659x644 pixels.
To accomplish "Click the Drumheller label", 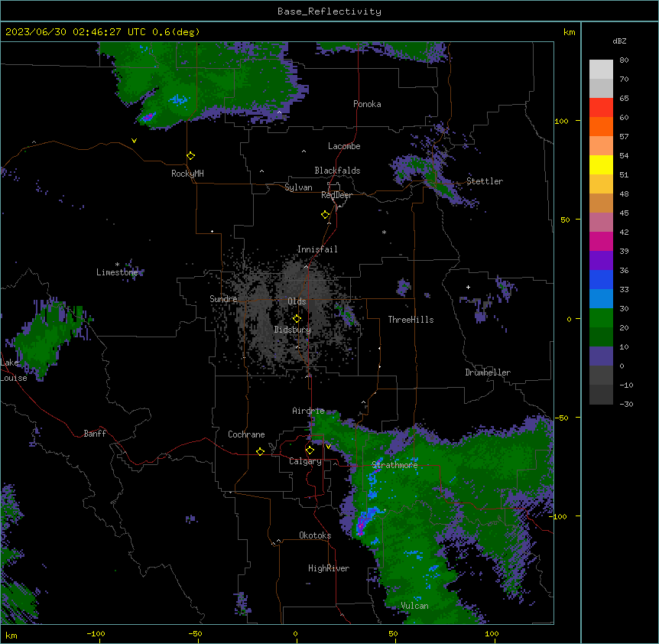I will click(488, 372).
